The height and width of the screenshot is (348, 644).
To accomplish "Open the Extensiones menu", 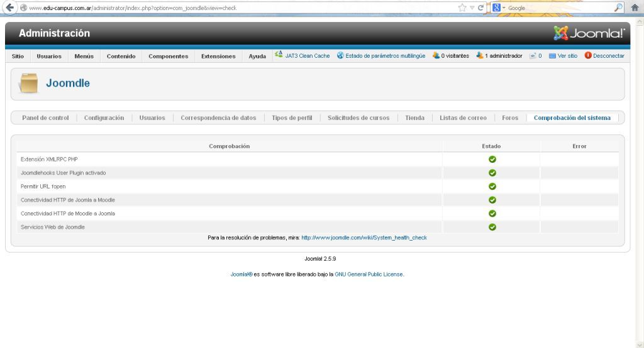I will pyautogui.click(x=218, y=57).
